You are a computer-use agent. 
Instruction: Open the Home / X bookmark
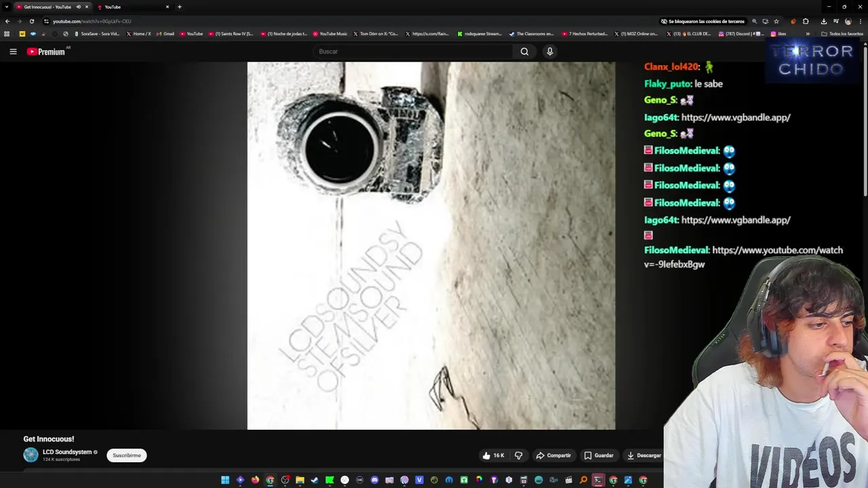click(x=138, y=33)
